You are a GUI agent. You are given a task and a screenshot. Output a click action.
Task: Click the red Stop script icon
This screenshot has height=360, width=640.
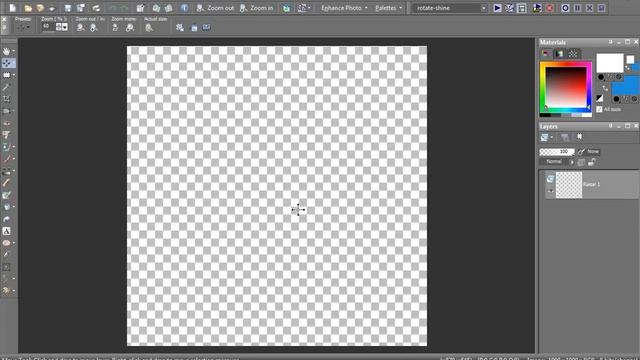pos(550,8)
